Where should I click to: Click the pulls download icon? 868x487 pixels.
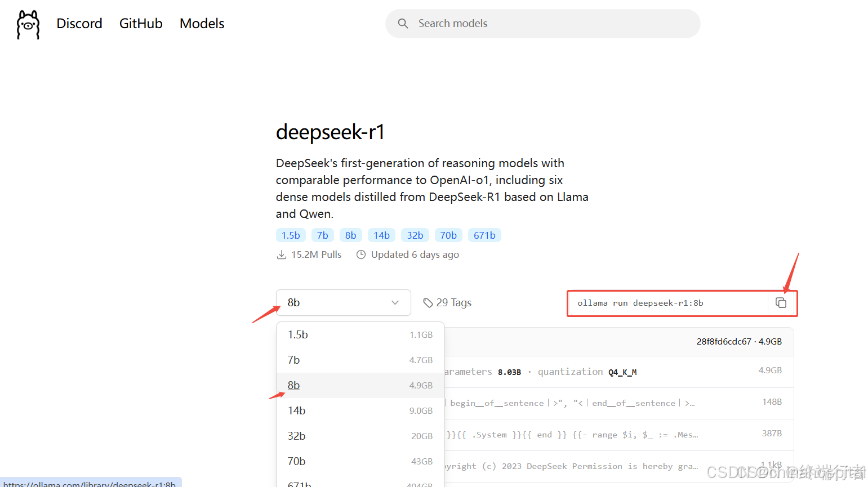(282, 255)
